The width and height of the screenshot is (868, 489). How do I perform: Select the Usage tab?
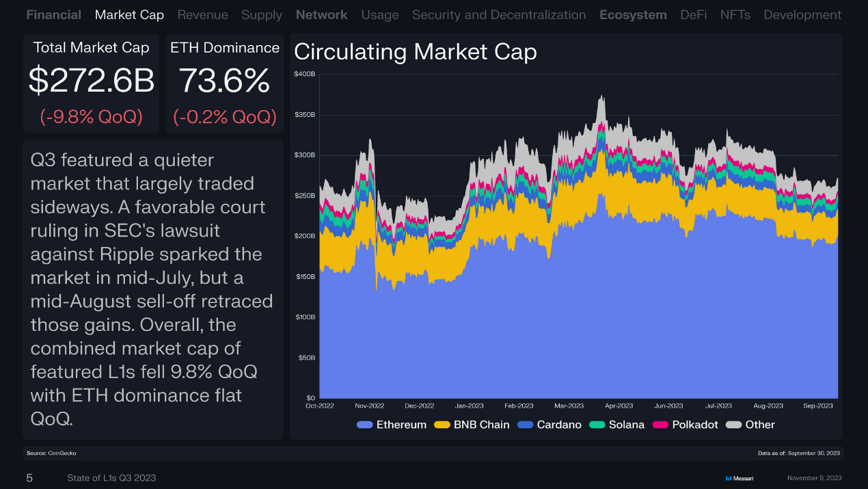(380, 14)
